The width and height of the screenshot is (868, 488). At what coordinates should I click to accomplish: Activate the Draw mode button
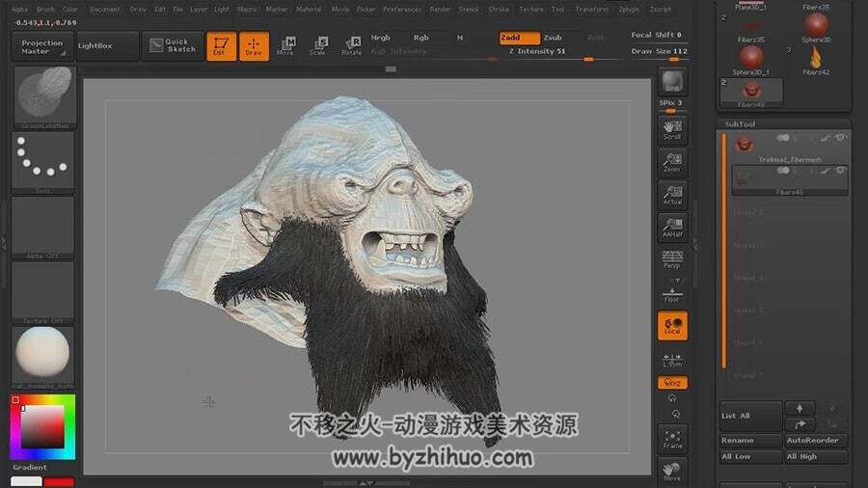click(254, 46)
